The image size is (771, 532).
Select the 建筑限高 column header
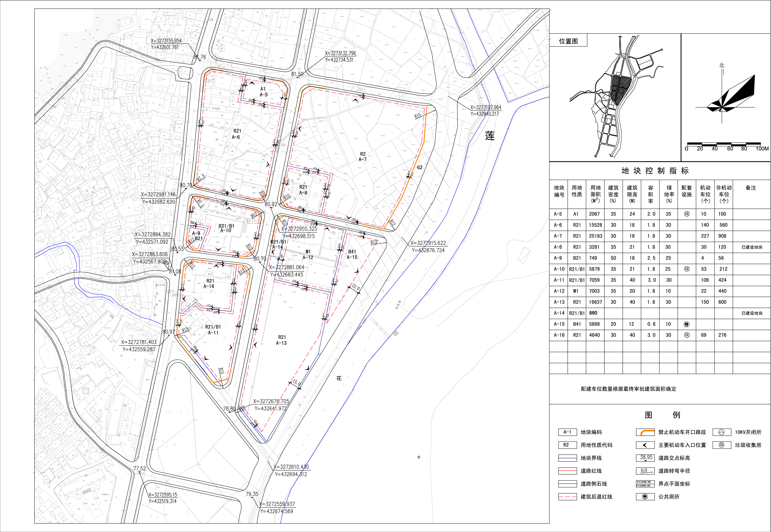pyautogui.click(x=632, y=194)
